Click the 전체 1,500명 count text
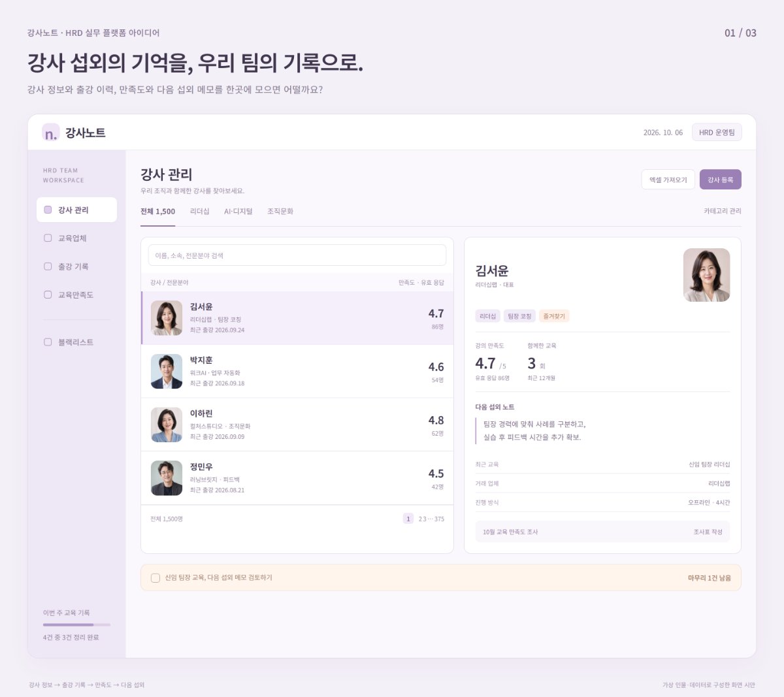The width and height of the screenshot is (784, 697). pos(167,519)
